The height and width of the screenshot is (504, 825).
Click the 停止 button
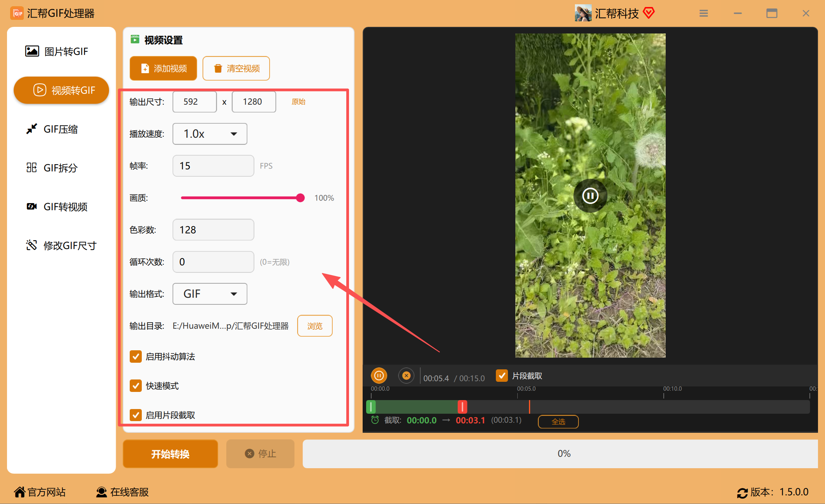[x=260, y=454]
